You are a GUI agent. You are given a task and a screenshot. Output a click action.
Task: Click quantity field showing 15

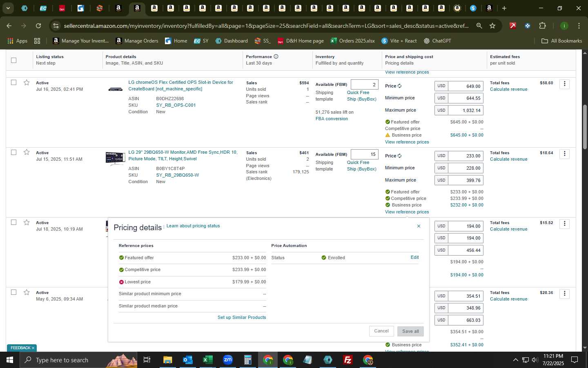[364, 154]
